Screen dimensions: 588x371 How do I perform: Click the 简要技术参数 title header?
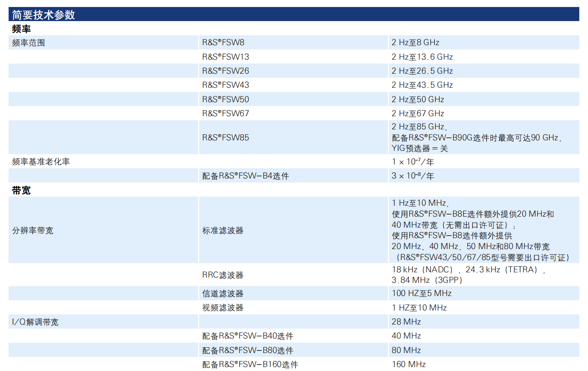pos(44,14)
